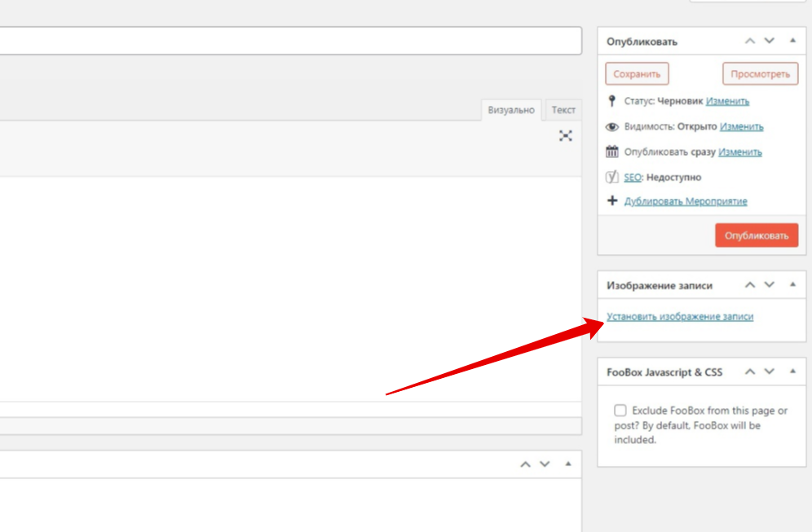The height and width of the screenshot is (532, 812).
Task: Click the FooBox Javascript & CSS heading
Action: click(x=664, y=372)
